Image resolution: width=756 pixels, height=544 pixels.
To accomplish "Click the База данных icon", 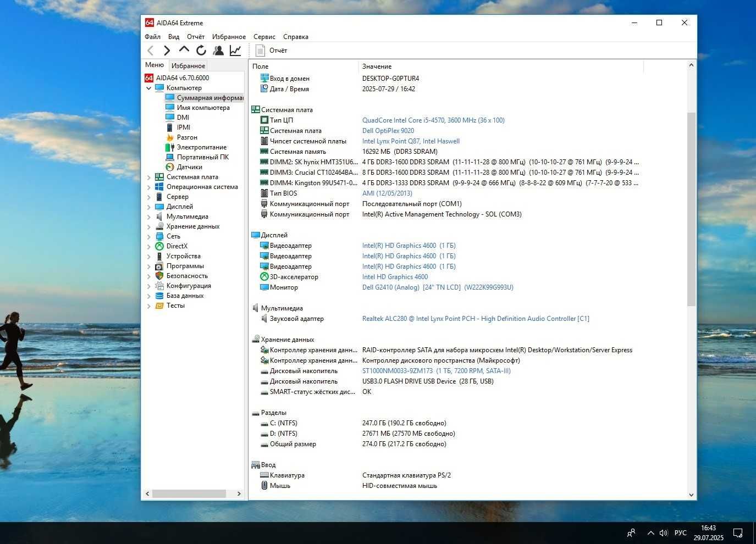I will [159, 296].
